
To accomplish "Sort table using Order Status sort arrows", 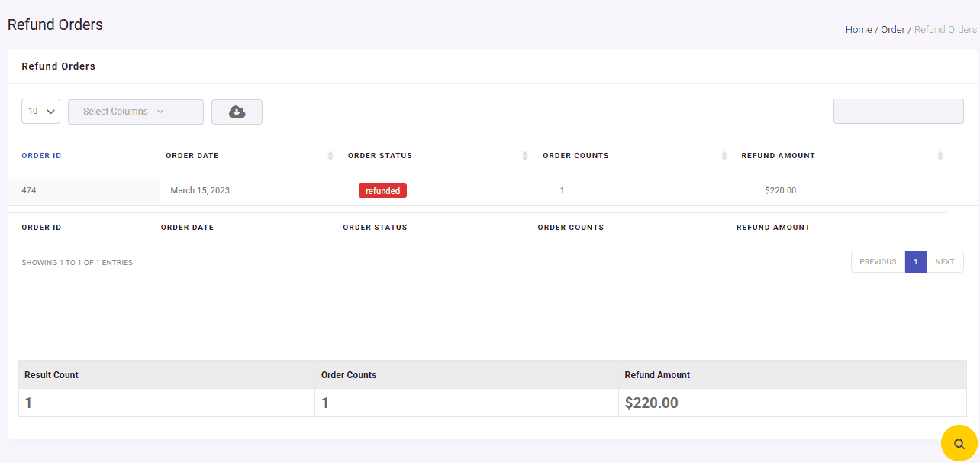I will [524, 155].
